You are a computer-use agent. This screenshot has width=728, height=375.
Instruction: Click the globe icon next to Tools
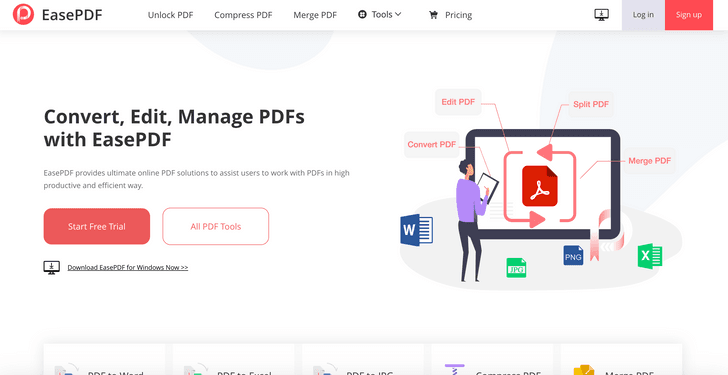click(362, 14)
